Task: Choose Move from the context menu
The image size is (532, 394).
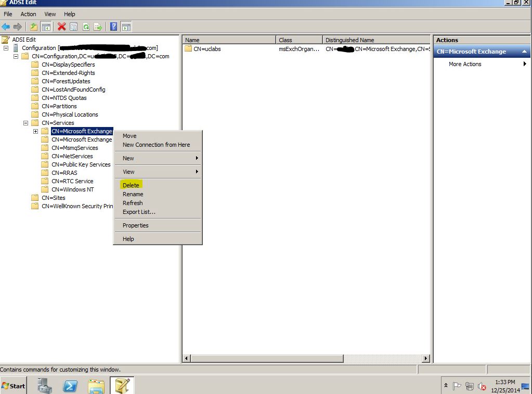Action: click(158, 136)
